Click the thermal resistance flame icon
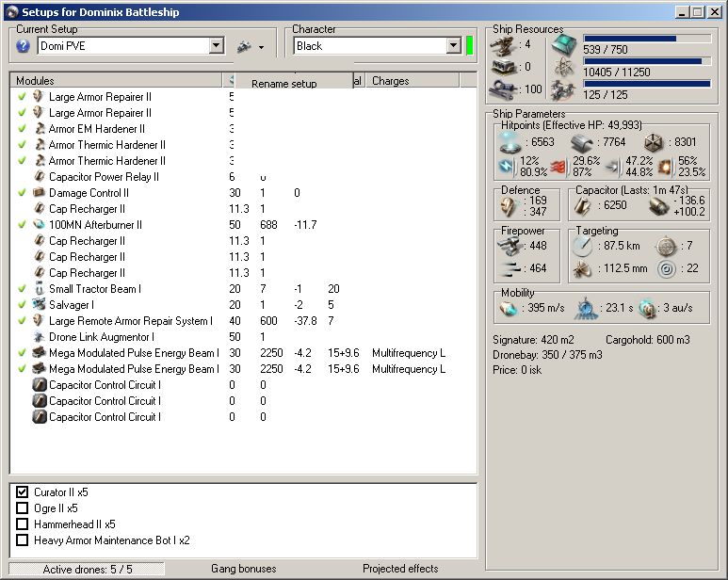Screen dimensions: 728x580 (558, 167)
